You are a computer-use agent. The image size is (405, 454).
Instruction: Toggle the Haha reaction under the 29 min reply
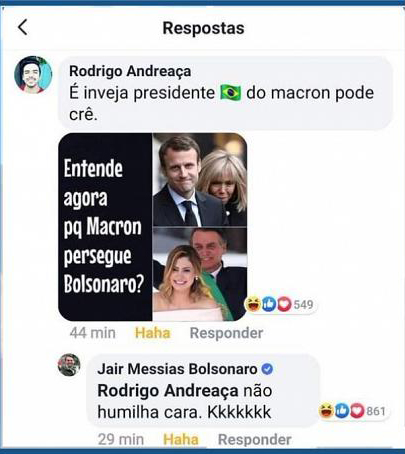pyautogui.click(x=181, y=439)
